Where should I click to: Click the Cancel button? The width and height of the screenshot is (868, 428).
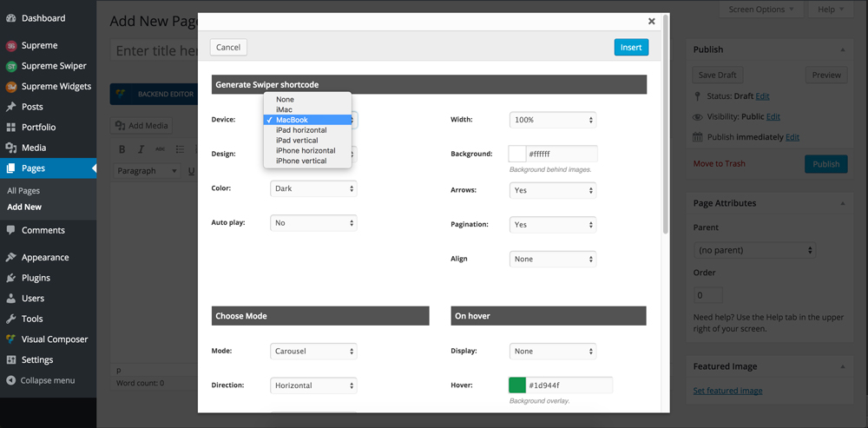(x=228, y=48)
